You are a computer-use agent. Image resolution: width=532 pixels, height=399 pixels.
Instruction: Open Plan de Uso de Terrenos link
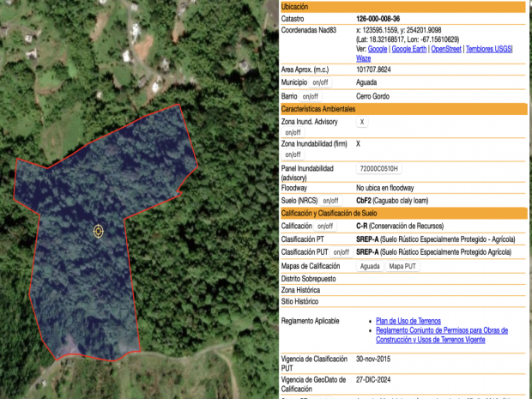408,321
